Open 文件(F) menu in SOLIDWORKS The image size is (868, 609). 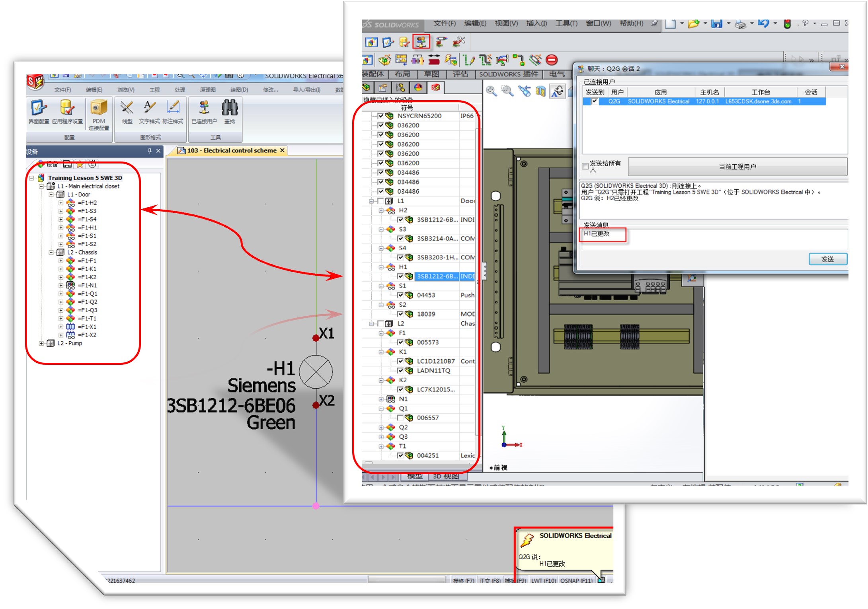445,23
